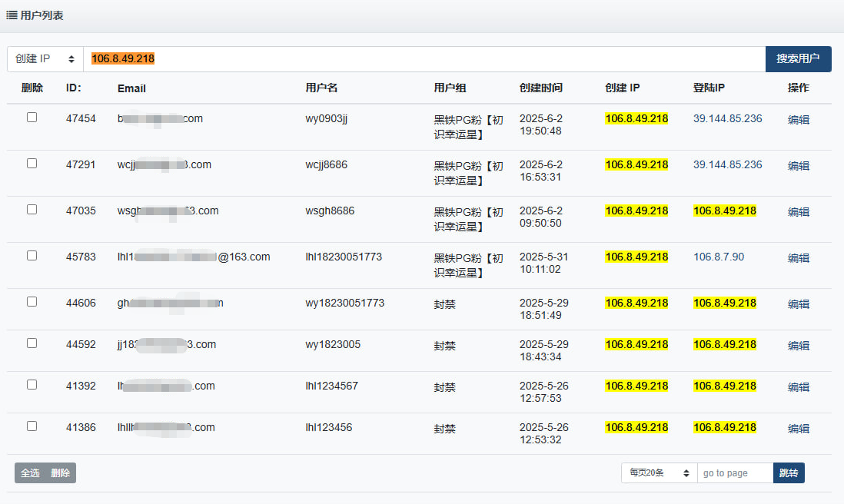Click the 删除 column header
Screen dimensions: 844x504
click(32, 88)
